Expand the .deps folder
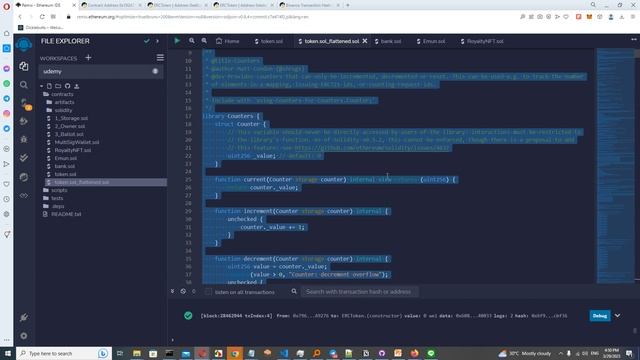640x360 pixels. 58,206
